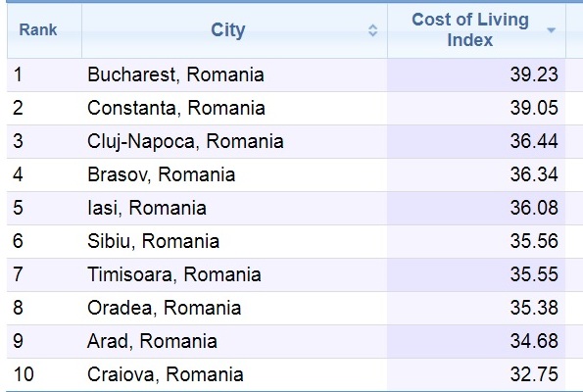Click the City column header text
The height and width of the screenshot is (392, 583).
[x=228, y=29]
